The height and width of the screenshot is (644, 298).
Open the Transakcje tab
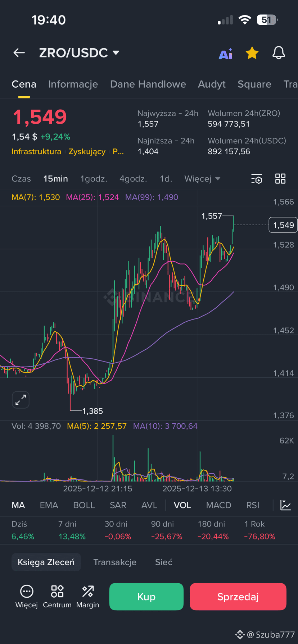tap(115, 562)
